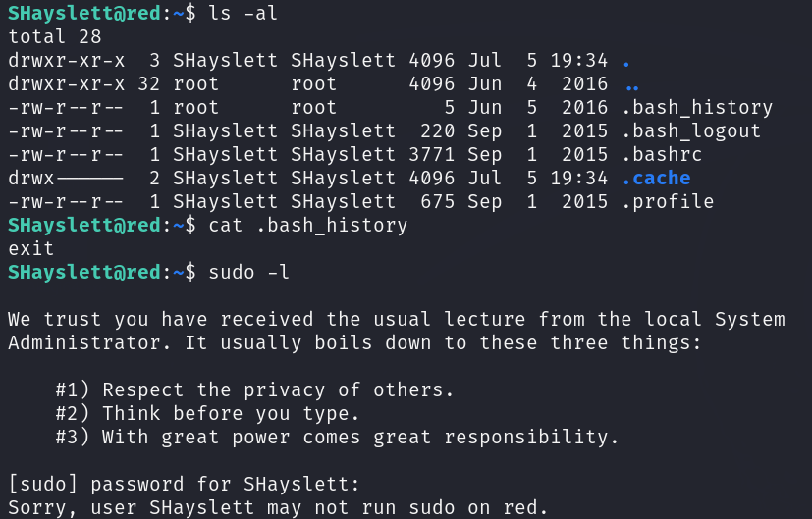This screenshot has width=812, height=519.
Task: Click the 'We trust you have received' line
Action: pyautogui.click(x=397, y=319)
